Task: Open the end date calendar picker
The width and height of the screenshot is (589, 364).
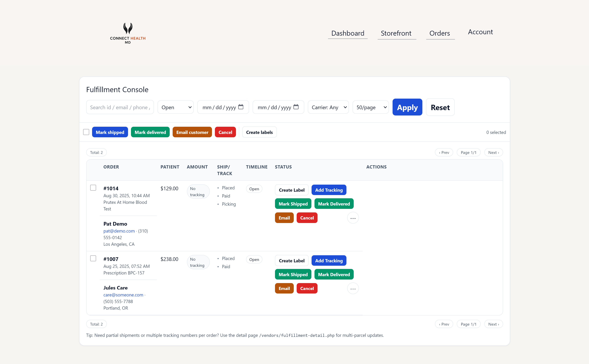Action: [296, 107]
